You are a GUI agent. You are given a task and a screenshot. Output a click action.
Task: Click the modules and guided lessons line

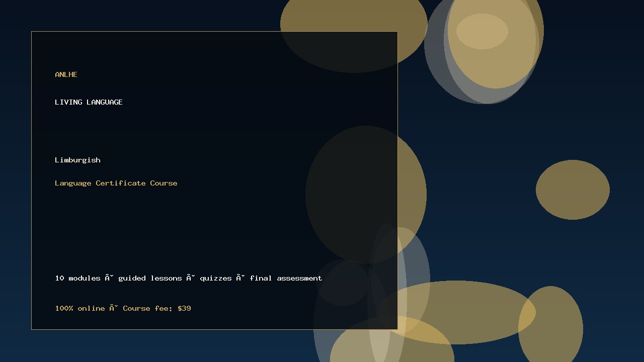189,278
